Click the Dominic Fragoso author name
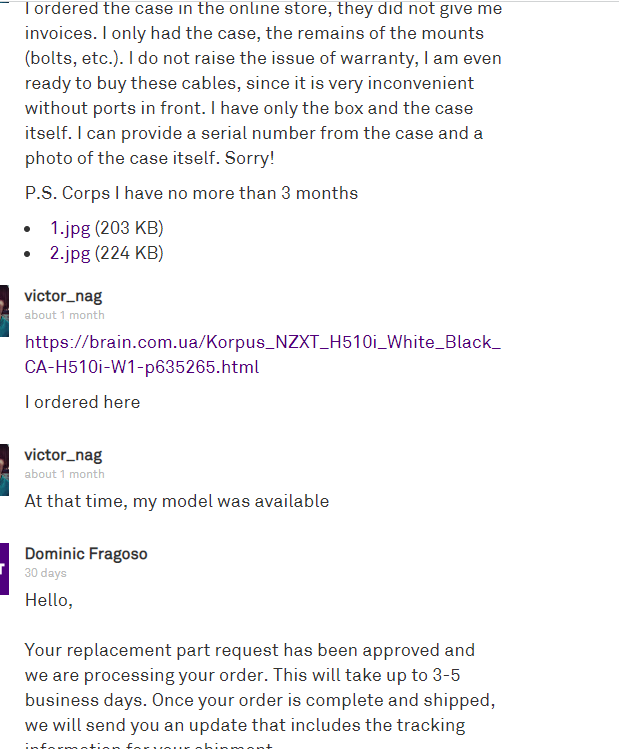 (x=86, y=554)
